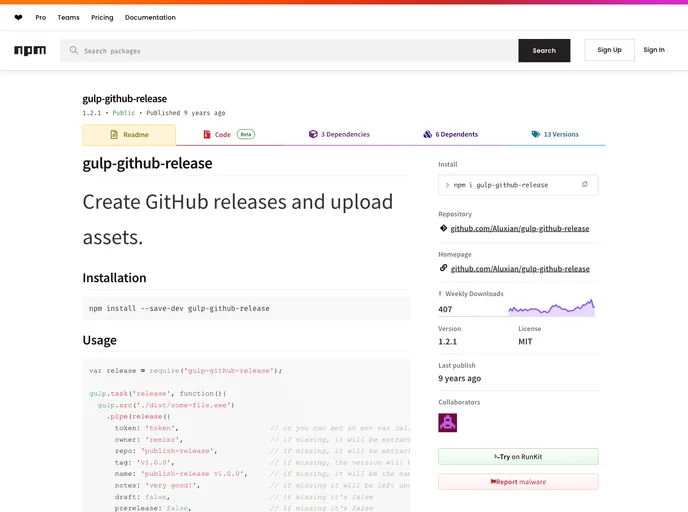This screenshot has height=512, width=688.
Task: Click the gulp-github-release package title
Action: [x=125, y=99]
